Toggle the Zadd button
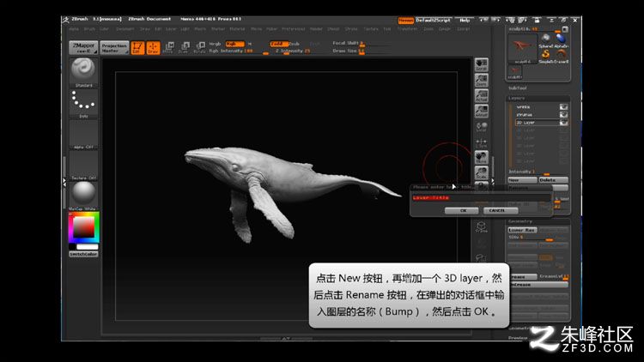The image size is (644, 362). [x=278, y=44]
